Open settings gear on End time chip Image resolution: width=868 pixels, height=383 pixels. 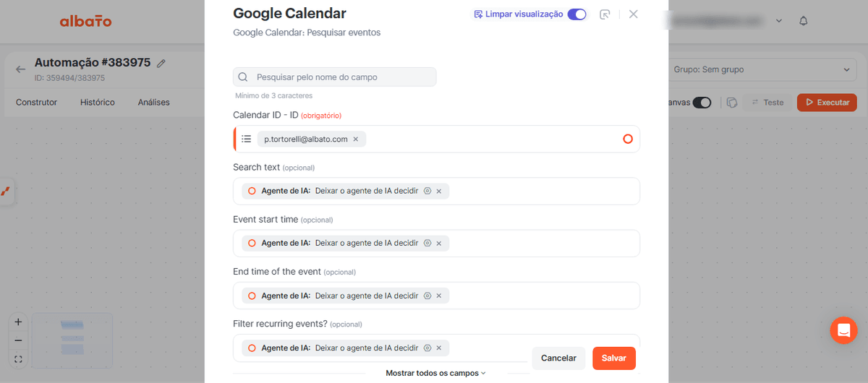pos(427,296)
